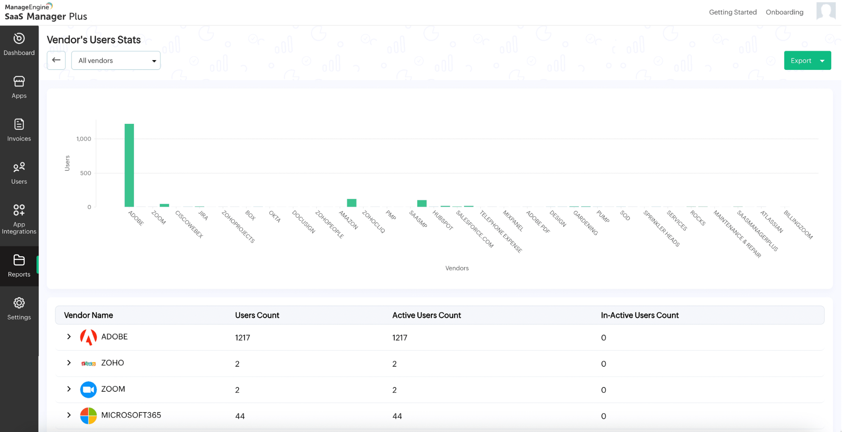Image resolution: width=868 pixels, height=432 pixels.
Task: Click the OKTA axis label
Action: (275, 216)
